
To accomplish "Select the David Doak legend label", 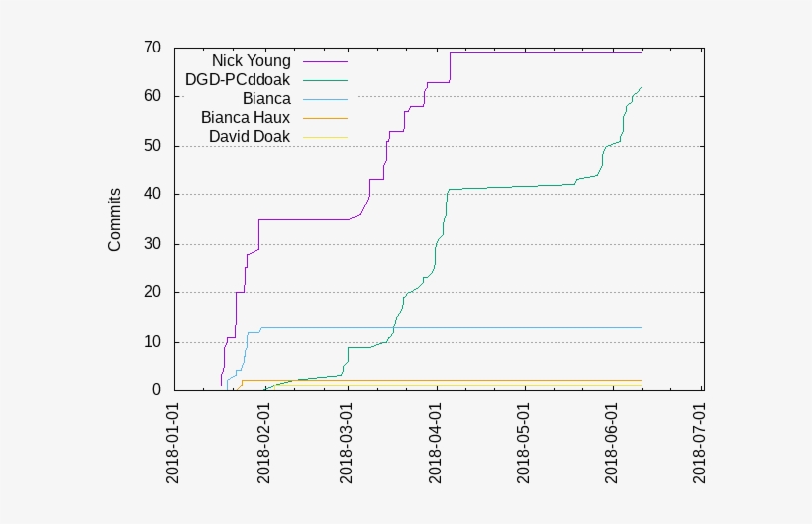I will click(x=250, y=136).
